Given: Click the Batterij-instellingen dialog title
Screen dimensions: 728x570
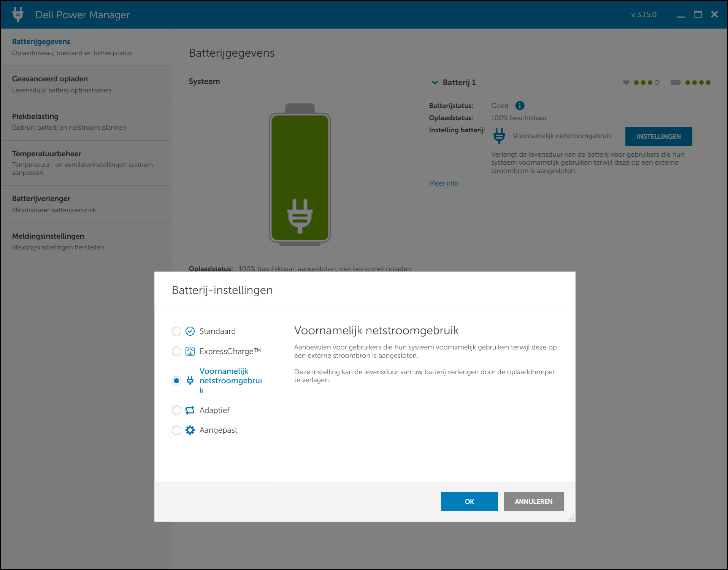Looking at the screenshot, I should [222, 290].
